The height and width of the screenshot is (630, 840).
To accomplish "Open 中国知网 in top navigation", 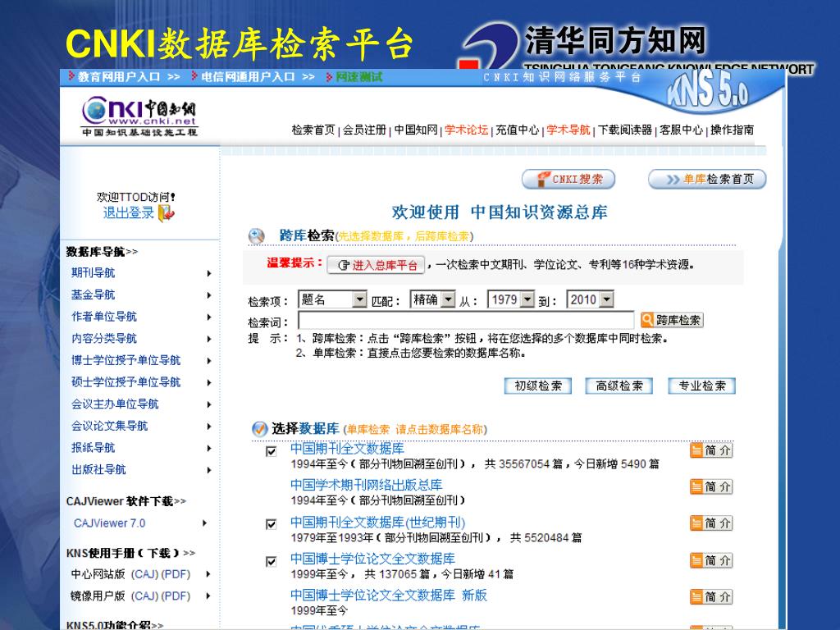I will 416,130.
